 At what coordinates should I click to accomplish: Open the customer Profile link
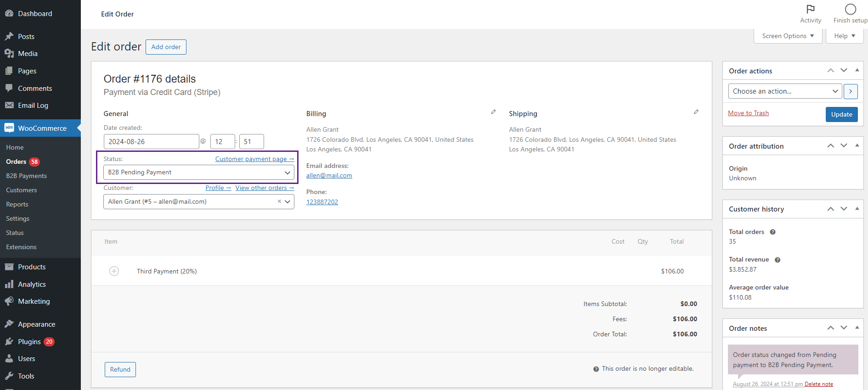click(218, 188)
